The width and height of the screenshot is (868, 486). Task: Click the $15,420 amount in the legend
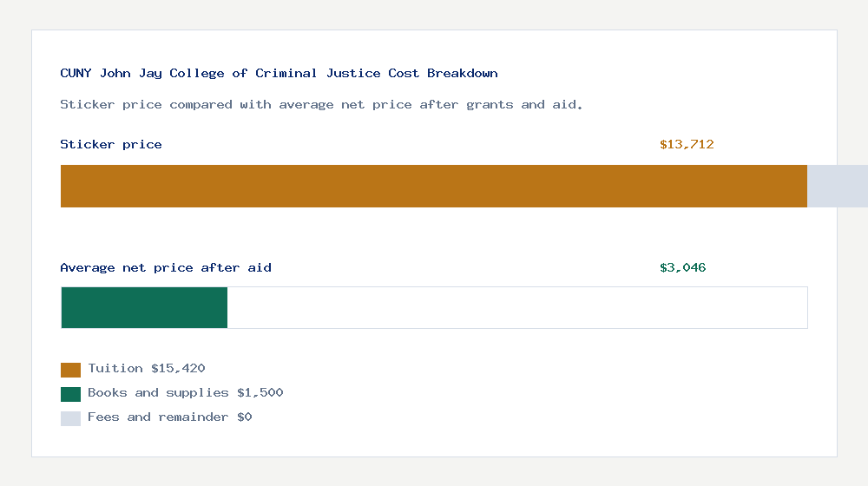(x=178, y=369)
